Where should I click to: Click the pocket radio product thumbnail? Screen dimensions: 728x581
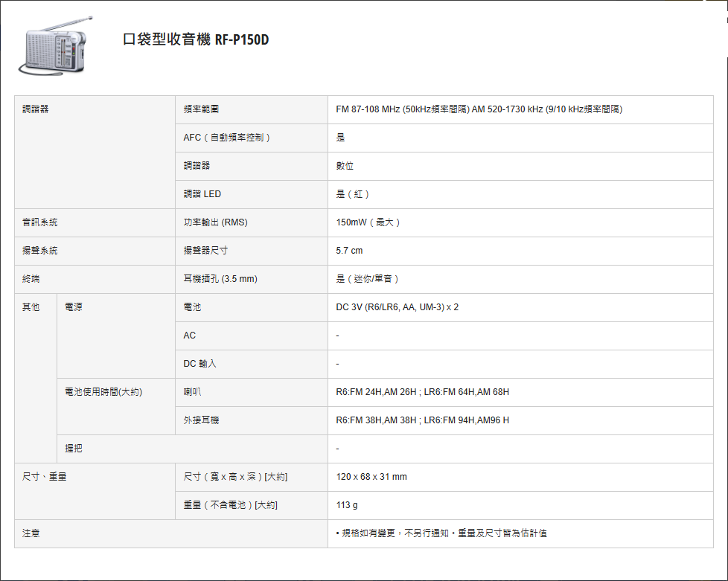(x=53, y=46)
